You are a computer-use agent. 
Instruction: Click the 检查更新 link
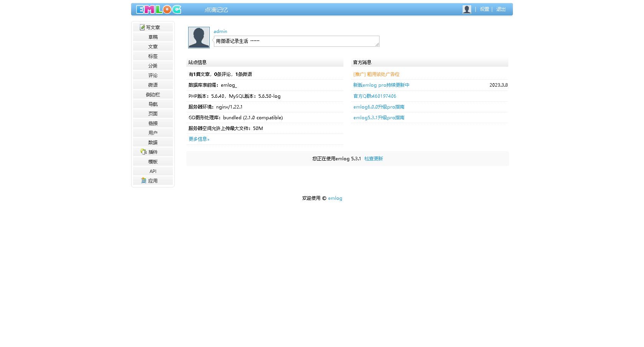[x=373, y=158]
